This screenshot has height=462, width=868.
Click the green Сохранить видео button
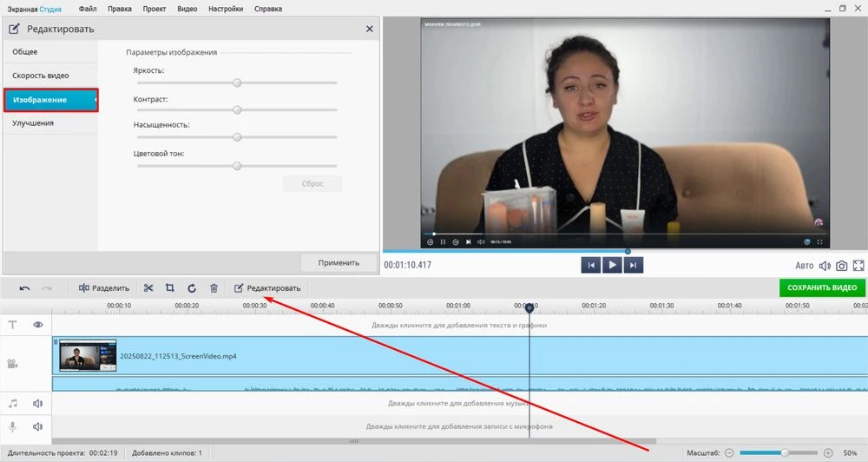tap(821, 287)
